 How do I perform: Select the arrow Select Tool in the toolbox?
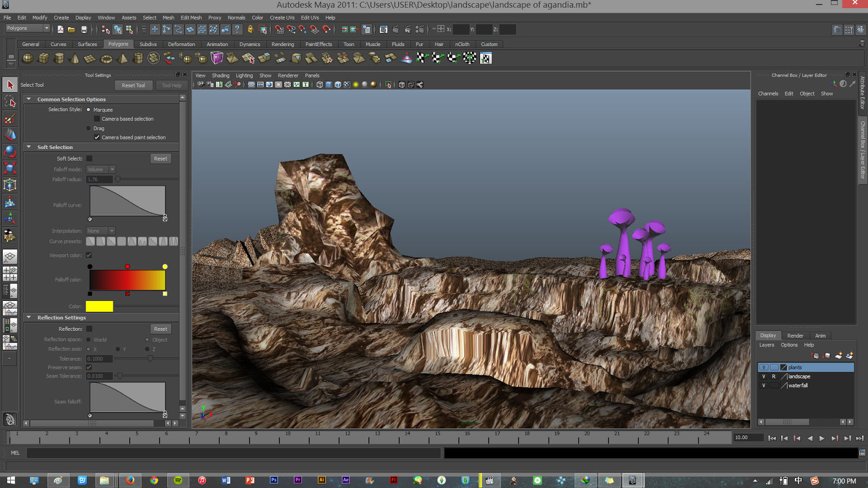click(10, 85)
